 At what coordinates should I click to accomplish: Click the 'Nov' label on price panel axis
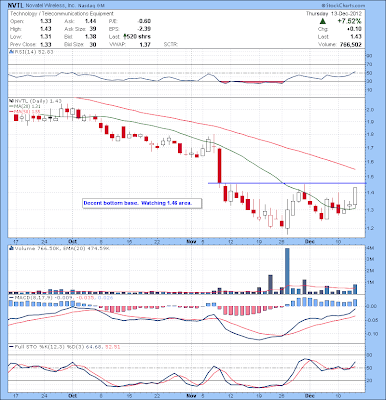191,241
